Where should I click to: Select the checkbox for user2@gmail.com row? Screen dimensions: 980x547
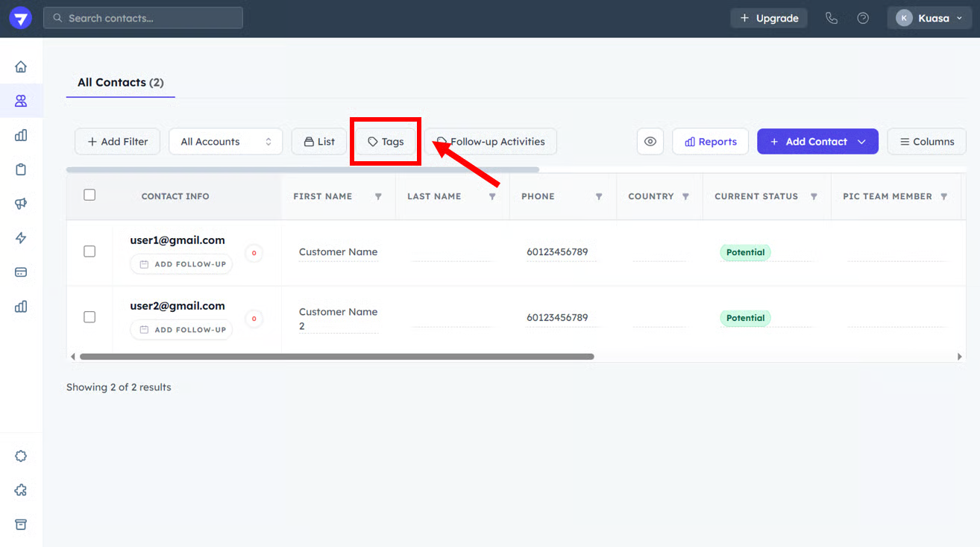tap(89, 317)
